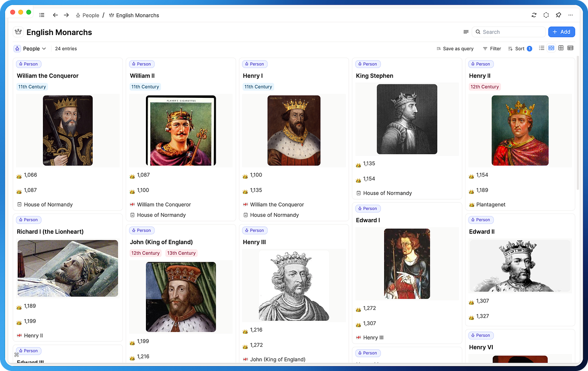
Task: Open the Sort options
Action: click(519, 48)
